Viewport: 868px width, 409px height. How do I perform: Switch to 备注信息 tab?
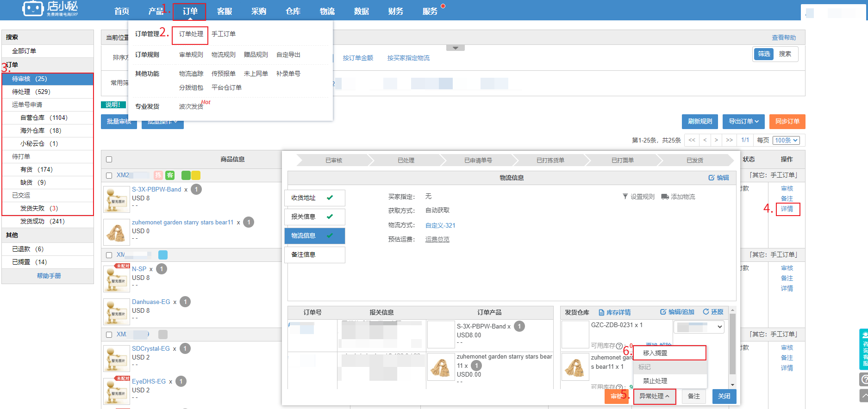pos(315,255)
